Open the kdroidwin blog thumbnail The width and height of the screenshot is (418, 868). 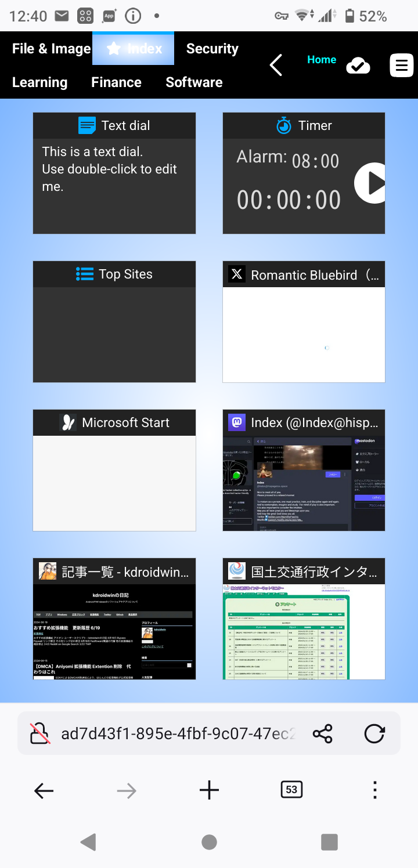(x=114, y=631)
